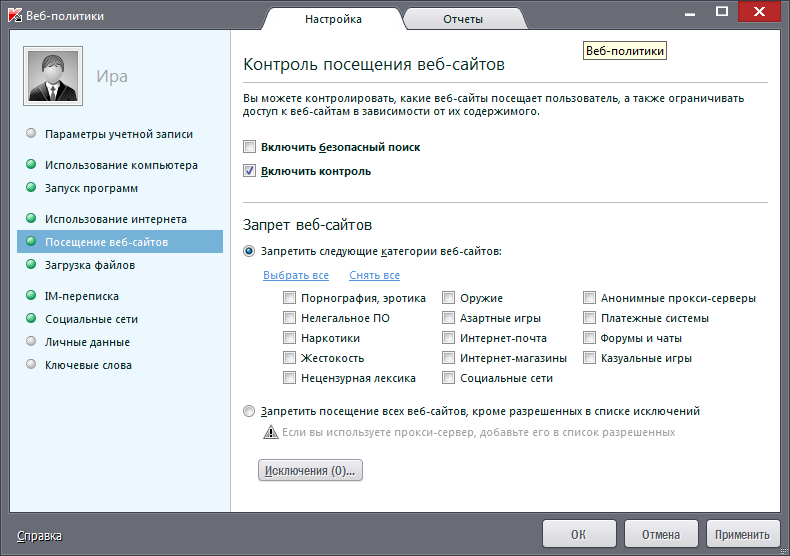This screenshot has width=790, height=556.
Task: Click the gray indicator beside Ключевые слова
Action: [31, 365]
